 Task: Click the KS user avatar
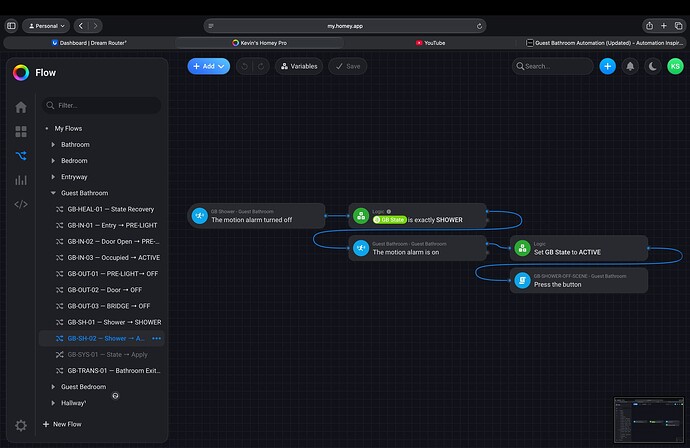[675, 66]
